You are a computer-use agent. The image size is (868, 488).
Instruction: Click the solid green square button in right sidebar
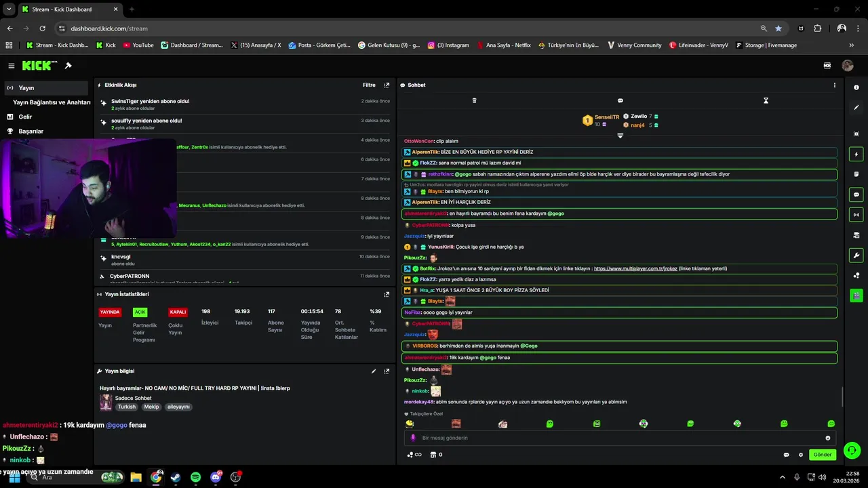(x=856, y=296)
